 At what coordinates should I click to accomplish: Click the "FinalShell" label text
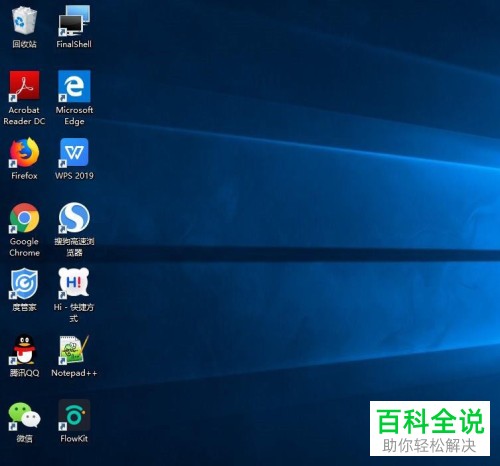pos(74,44)
